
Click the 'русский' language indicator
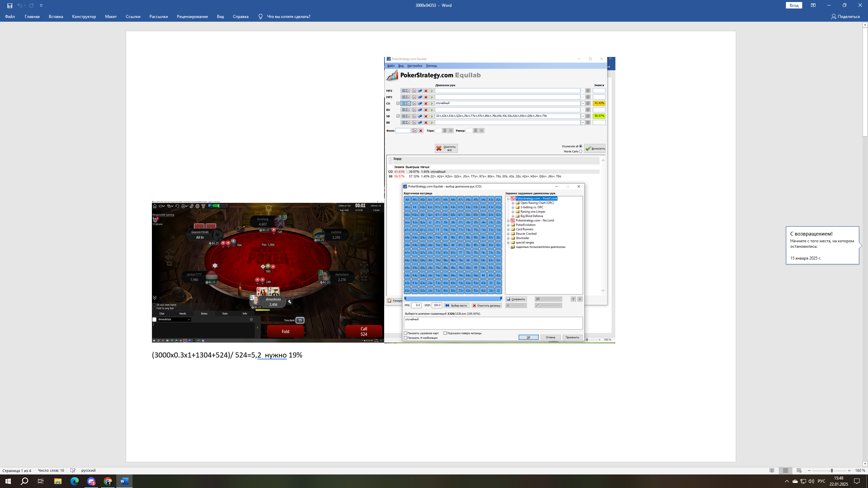coord(88,470)
